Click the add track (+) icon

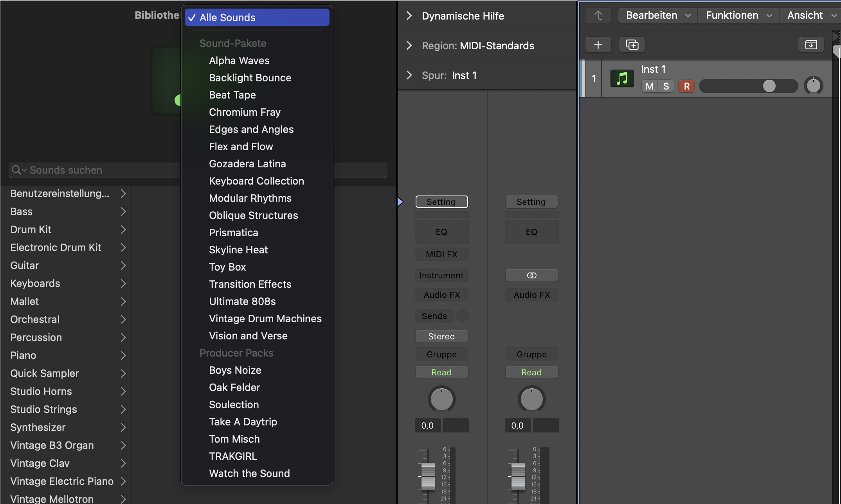click(x=598, y=45)
